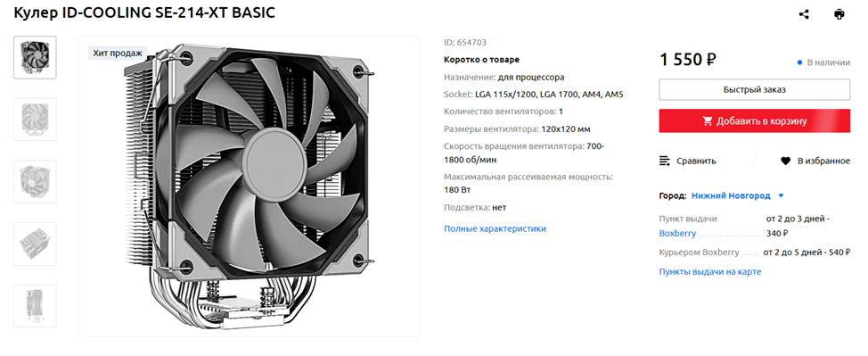Open Boxberry pickup point link

(677, 234)
